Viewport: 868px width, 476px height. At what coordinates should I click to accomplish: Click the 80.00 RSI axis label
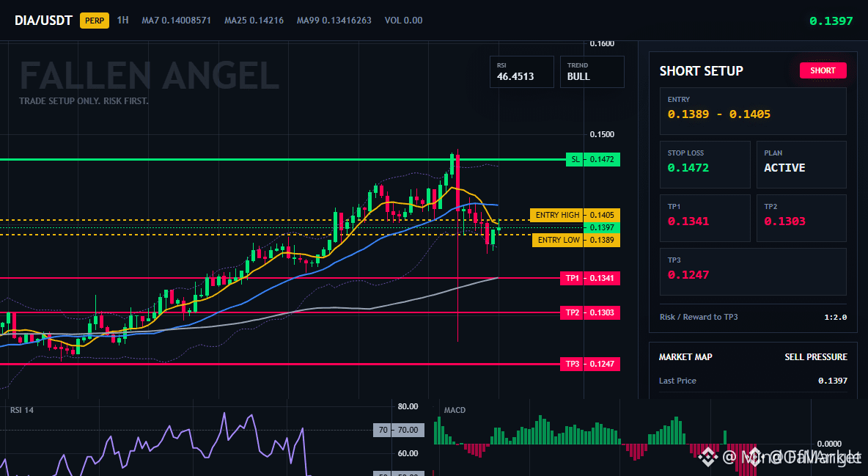pyautogui.click(x=408, y=406)
